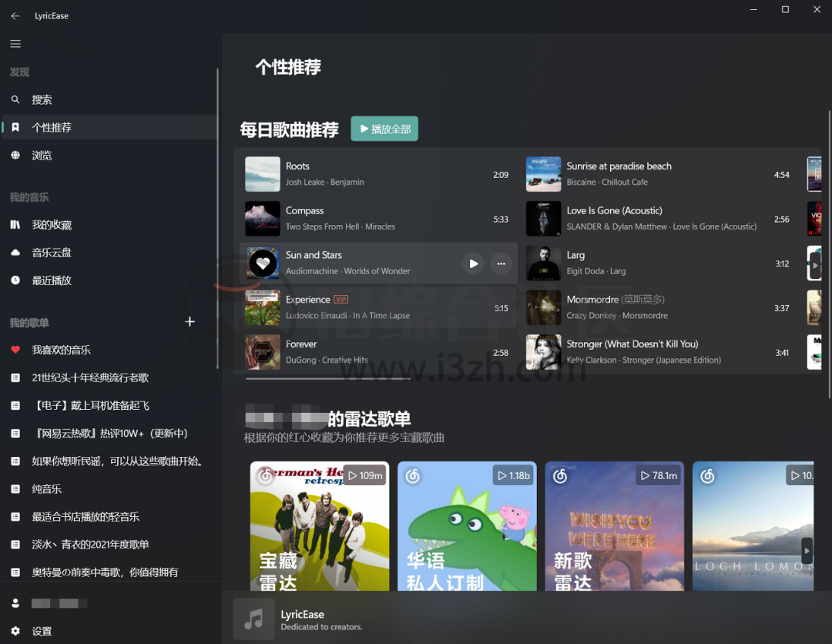Select Love Is Gone (Acoustic) track
The width and height of the screenshot is (832, 644).
tap(659, 219)
